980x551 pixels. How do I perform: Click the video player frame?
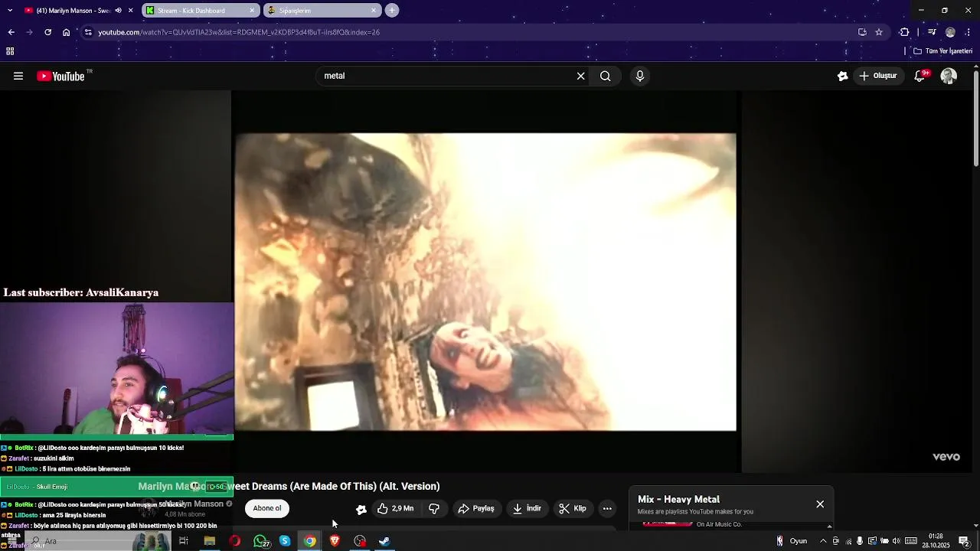(485, 282)
